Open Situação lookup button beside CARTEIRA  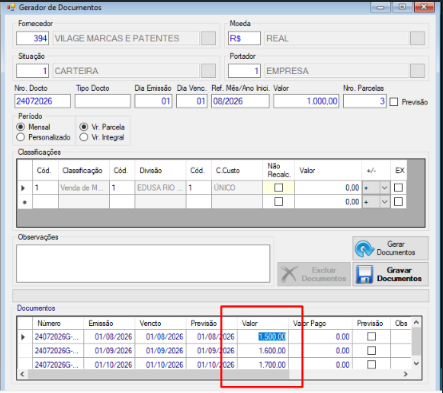point(208,71)
